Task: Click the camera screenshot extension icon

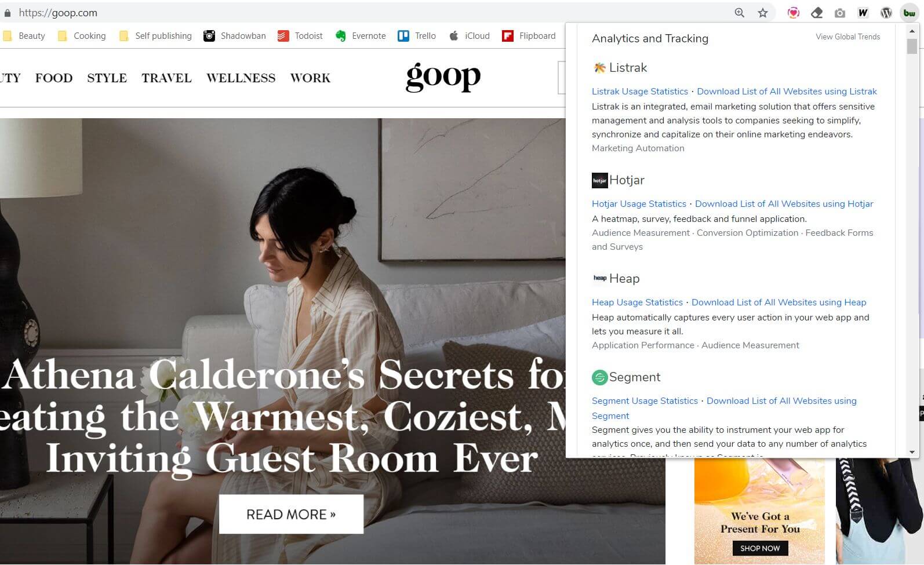Action: click(839, 13)
